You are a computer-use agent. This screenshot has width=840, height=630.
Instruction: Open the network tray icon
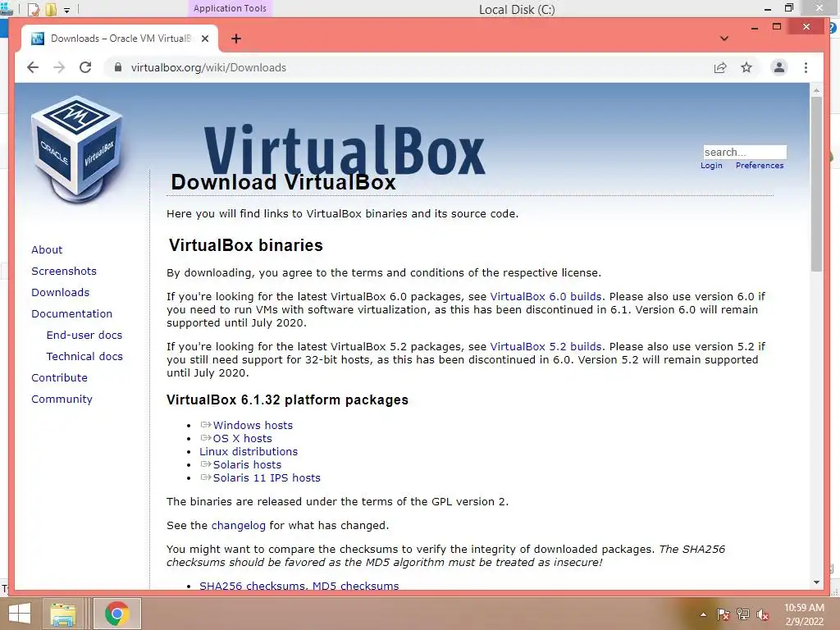click(743, 614)
